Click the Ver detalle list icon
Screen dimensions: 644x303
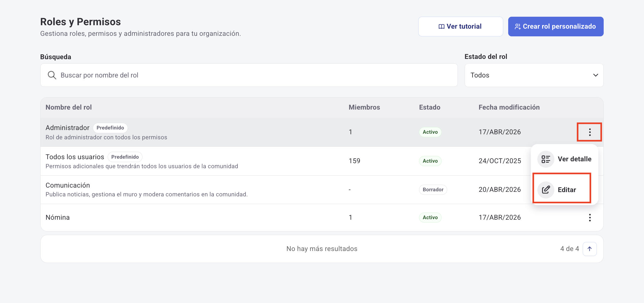pyautogui.click(x=546, y=159)
